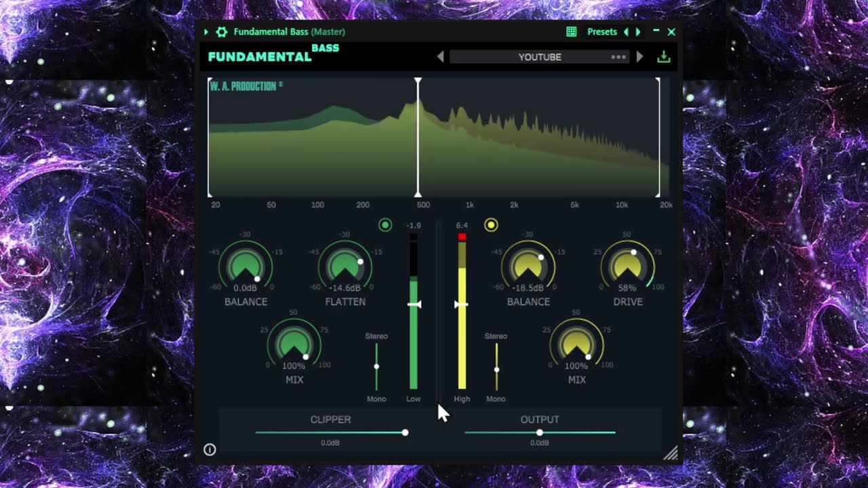
Task: Click the low band Stereo/Mono slider handle
Action: tap(376, 367)
